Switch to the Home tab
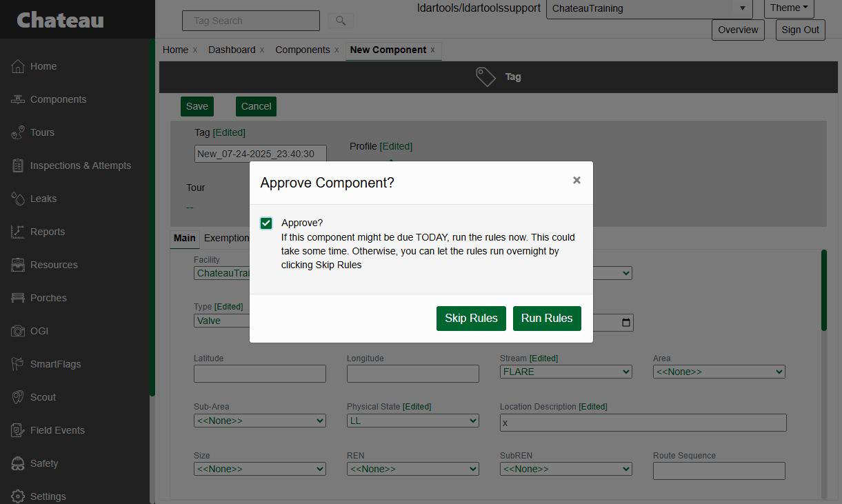Screen dimensions: 842x504 175,50
